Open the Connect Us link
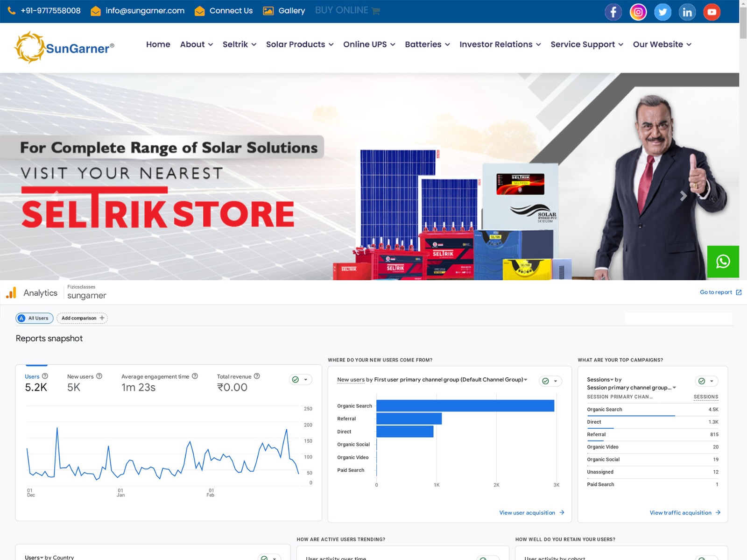 point(231,10)
